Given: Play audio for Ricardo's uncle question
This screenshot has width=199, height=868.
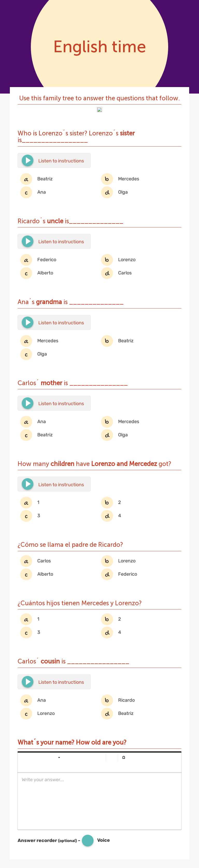Looking at the screenshot, I should (28, 241).
